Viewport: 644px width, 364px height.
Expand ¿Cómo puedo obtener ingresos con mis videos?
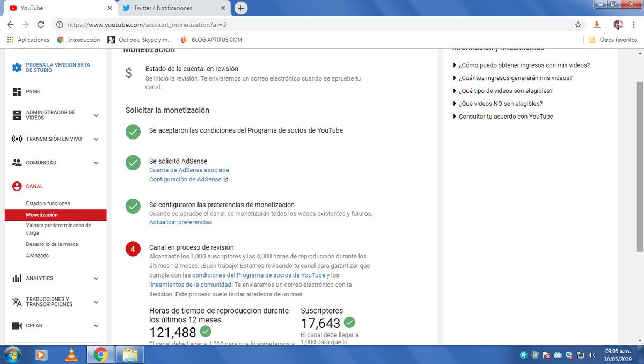point(522,65)
